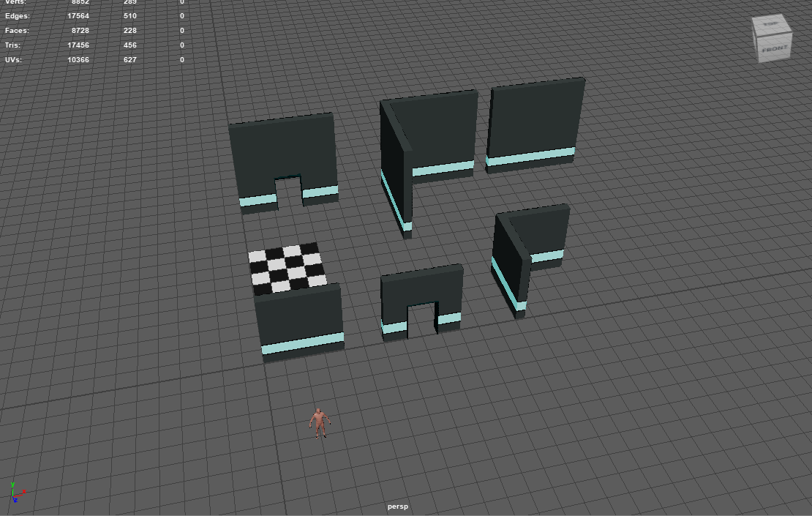Click the FRONT face of the view cube

775,49
